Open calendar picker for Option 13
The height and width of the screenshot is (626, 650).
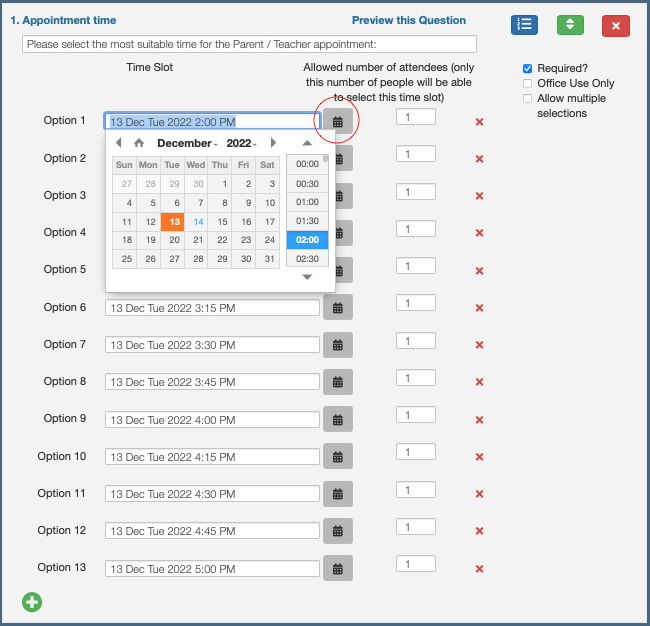[x=338, y=569]
